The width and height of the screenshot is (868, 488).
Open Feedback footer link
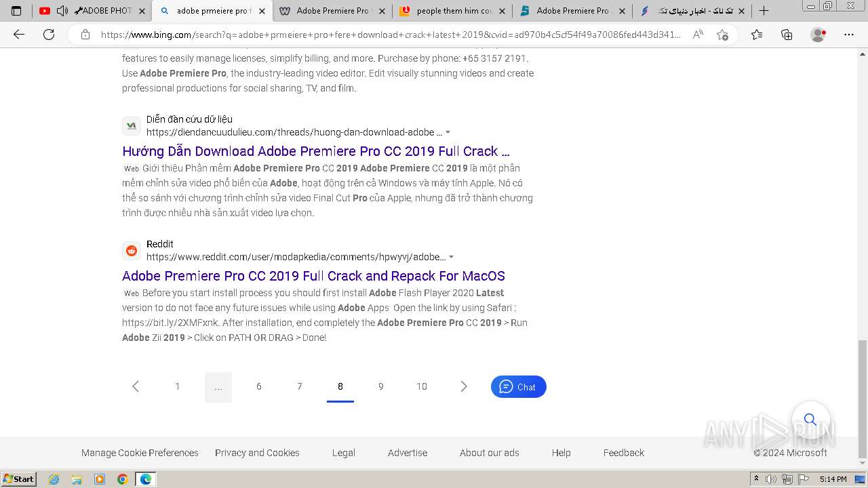[x=624, y=453]
